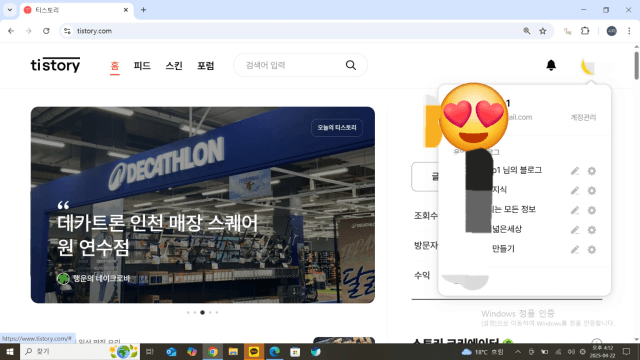Viewport: 640px width, 360px height.
Task: Open Outlook from the taskbar
Action: [x=171, y=351]
